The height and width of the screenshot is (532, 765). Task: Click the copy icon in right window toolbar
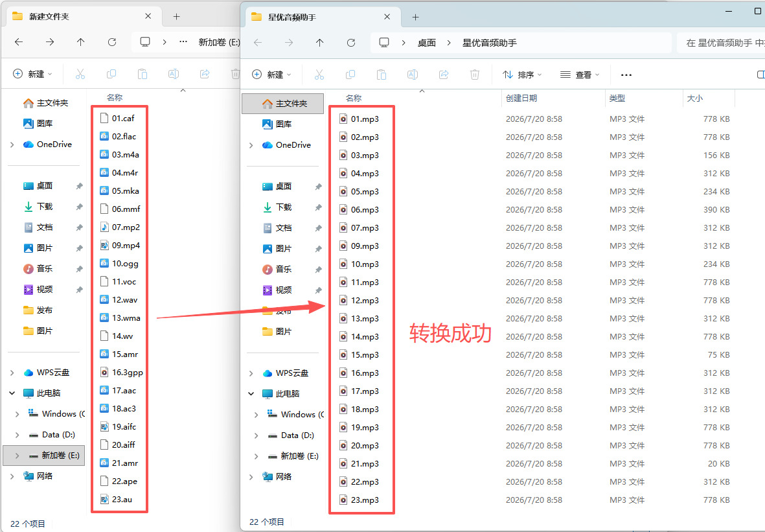click(x=350, y=75)
